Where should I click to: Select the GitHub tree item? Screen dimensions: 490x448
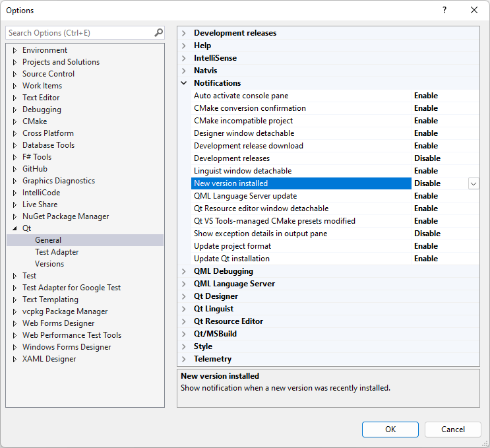[35, 169]
